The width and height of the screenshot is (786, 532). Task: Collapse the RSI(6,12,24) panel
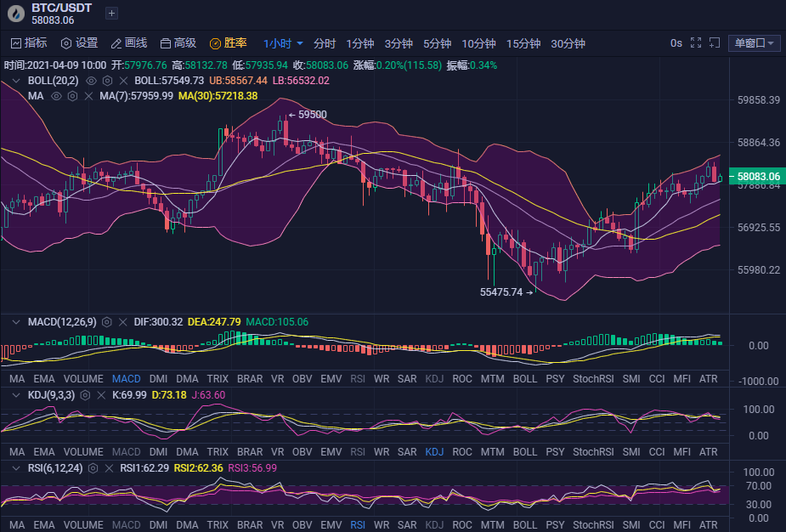click(x=16, y=468)
